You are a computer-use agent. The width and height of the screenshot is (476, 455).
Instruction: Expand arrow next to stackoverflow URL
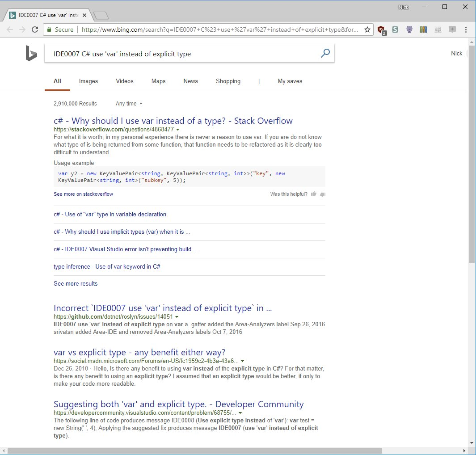[x=177, y=130]
